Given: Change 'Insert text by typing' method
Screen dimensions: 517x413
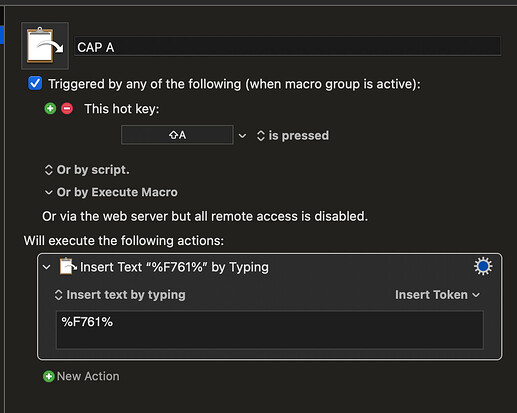Looking at the screenshot, I should click(120, 295).
